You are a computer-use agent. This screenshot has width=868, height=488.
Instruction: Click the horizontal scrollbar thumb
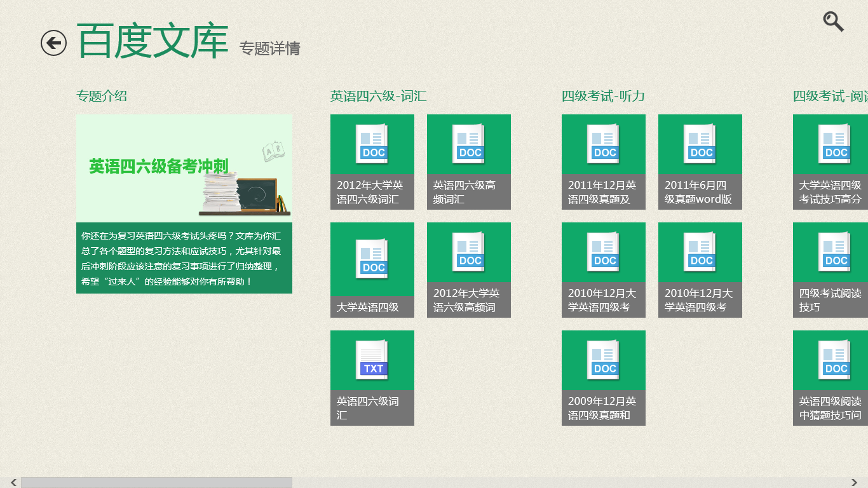coord(156,483)
